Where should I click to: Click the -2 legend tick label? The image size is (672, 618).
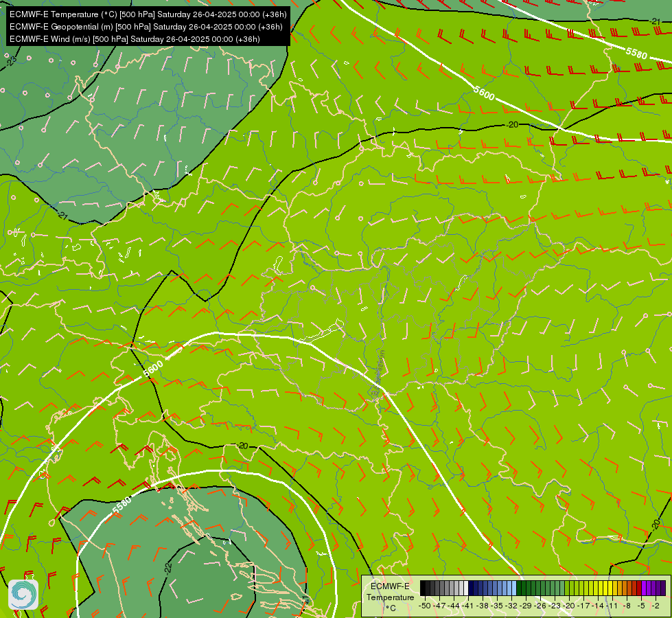(x=656, y=606)
